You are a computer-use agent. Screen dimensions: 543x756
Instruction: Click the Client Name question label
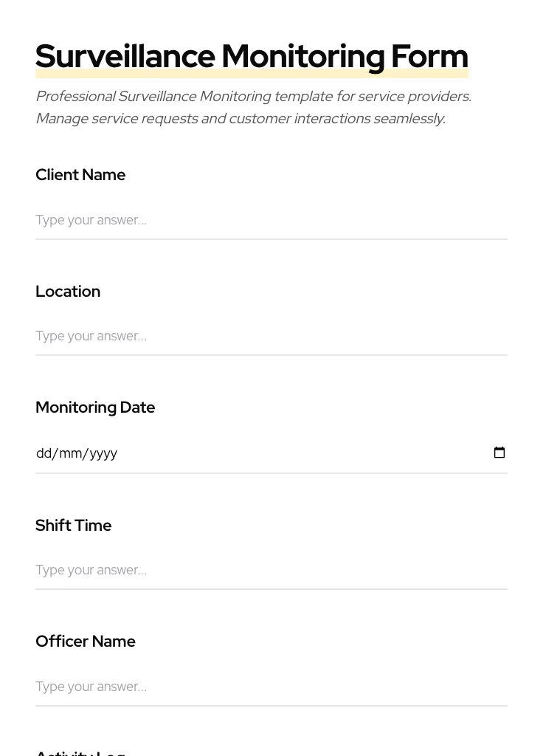point(80,175)
